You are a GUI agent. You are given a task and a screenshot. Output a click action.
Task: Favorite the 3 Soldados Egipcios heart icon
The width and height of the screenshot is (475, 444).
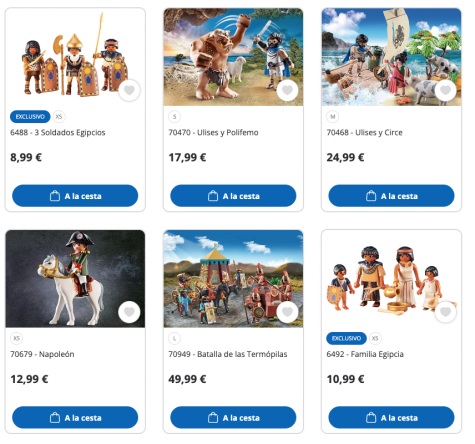click(x=129, y=90)
